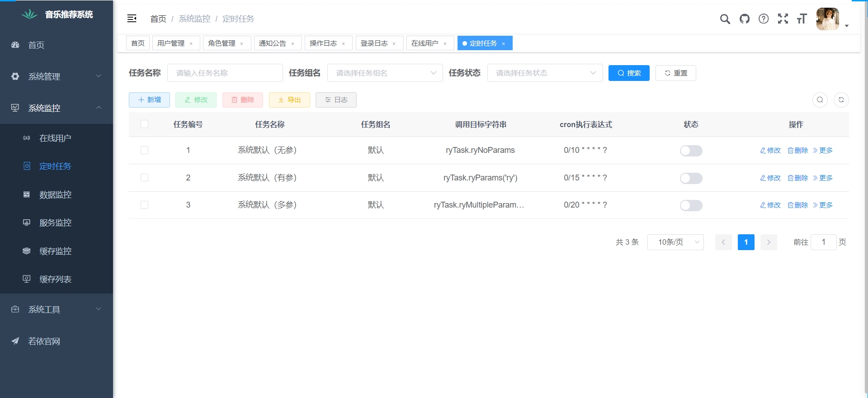Viewport: 868px width, 398px height.
Task: Click the 任务名称 input field
Action: point(225,73)
